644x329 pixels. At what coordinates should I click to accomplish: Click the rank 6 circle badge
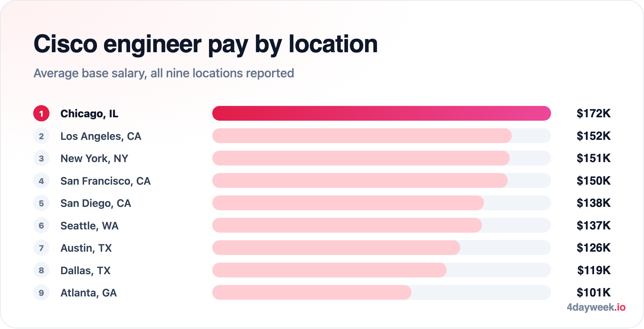pos(41,226)
